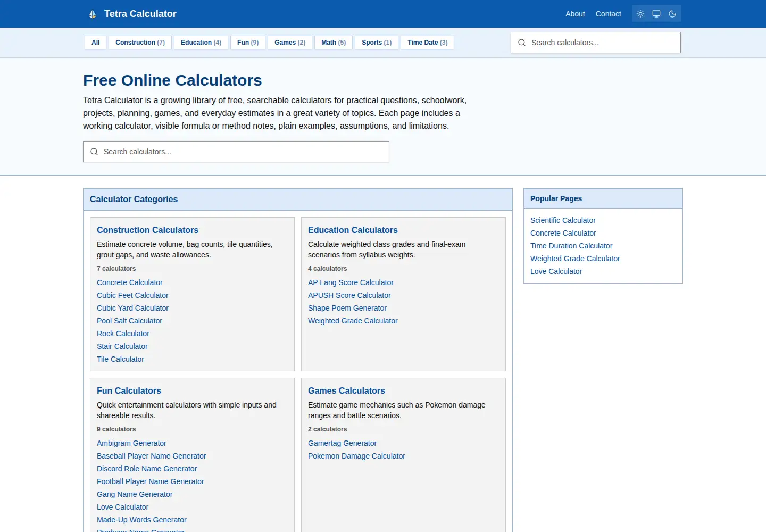Open Ambigram Generator link
Screen dimensions: 766x532
coord(131,443)
